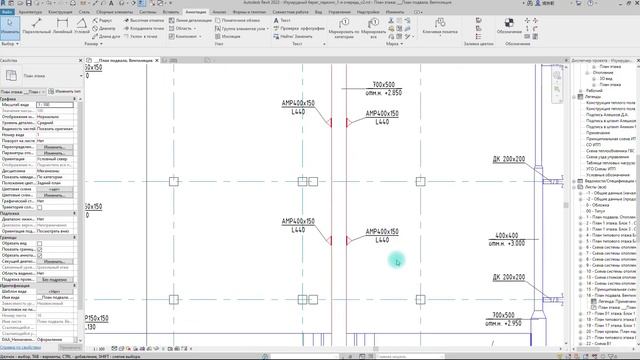
Task: Click the Ключевая пометка keynote tool
Action: tap(440, 26)
